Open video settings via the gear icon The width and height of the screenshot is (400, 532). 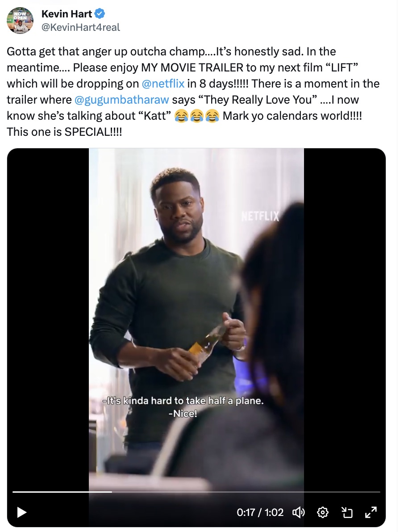322,512
